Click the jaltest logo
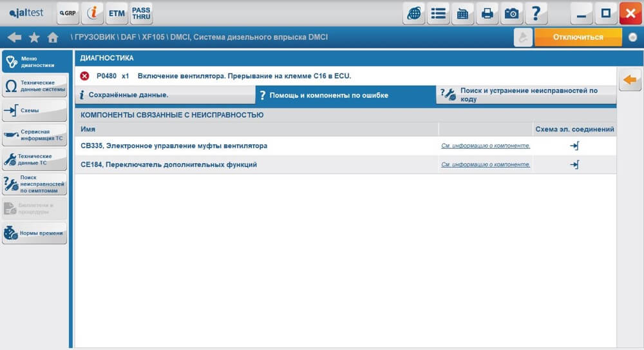The height and width of the screenshot is (350, 644). click(26, 13)
